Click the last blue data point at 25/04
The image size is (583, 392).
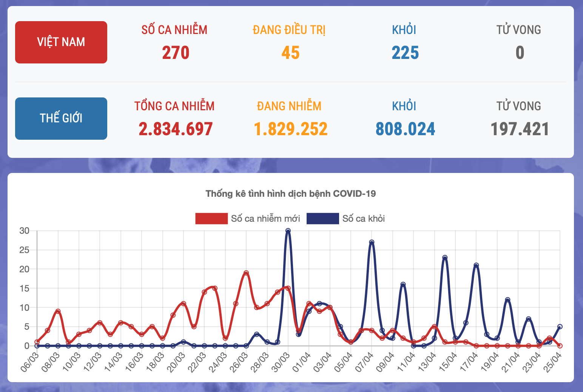560,327
